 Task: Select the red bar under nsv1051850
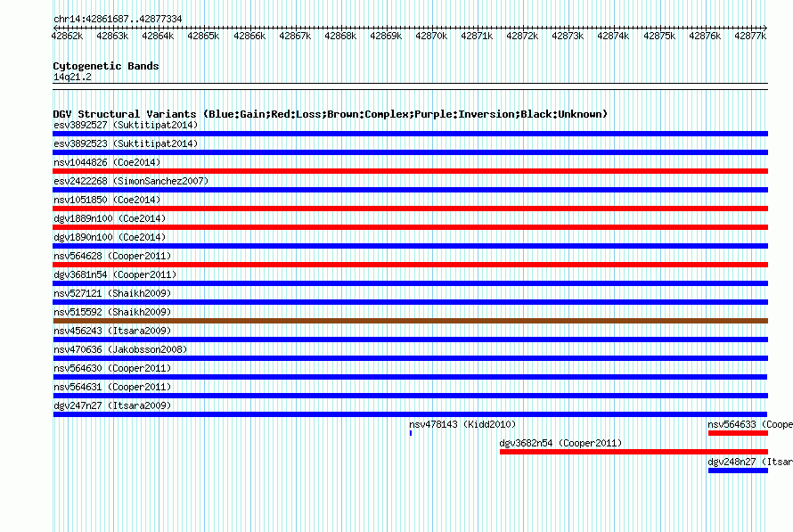pyautogui.click(x=410, y=209)
